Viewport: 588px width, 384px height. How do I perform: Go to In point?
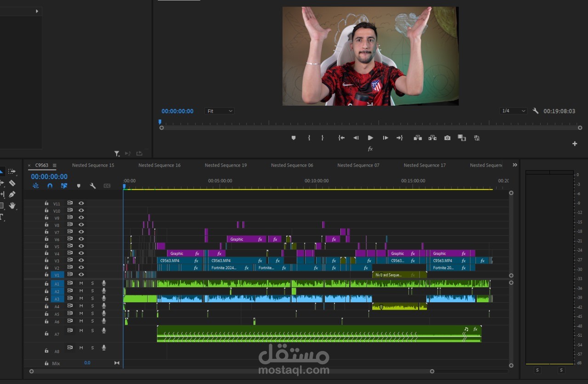(x=341, y=138)
